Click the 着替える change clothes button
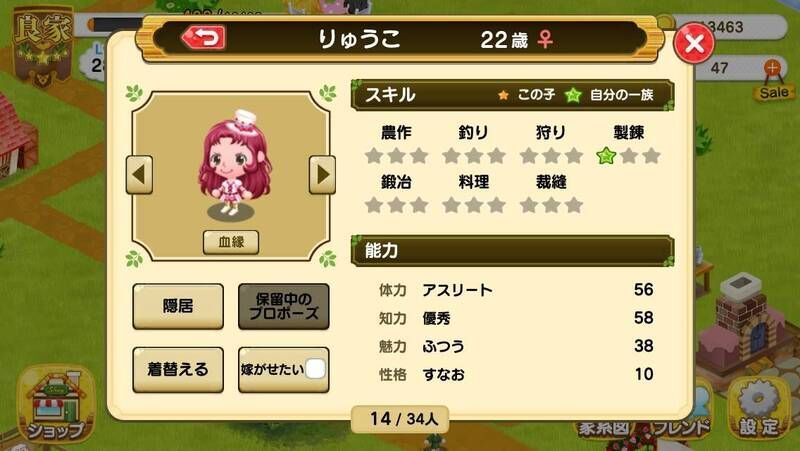This screenshot has height=451, width=800. [178, 369]
